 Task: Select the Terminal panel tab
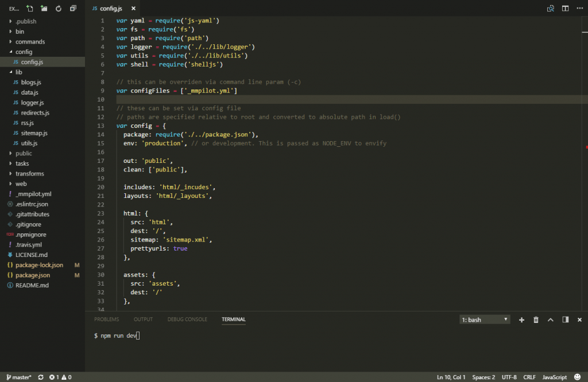234,319
